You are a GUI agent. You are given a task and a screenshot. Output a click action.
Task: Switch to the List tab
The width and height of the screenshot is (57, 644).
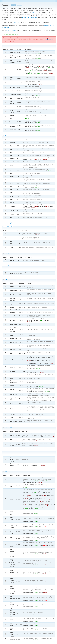14,5
